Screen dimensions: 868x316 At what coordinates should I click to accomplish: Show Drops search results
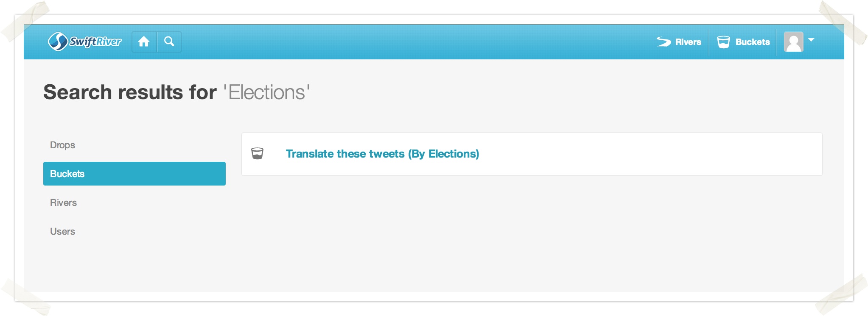coord(63,145)
